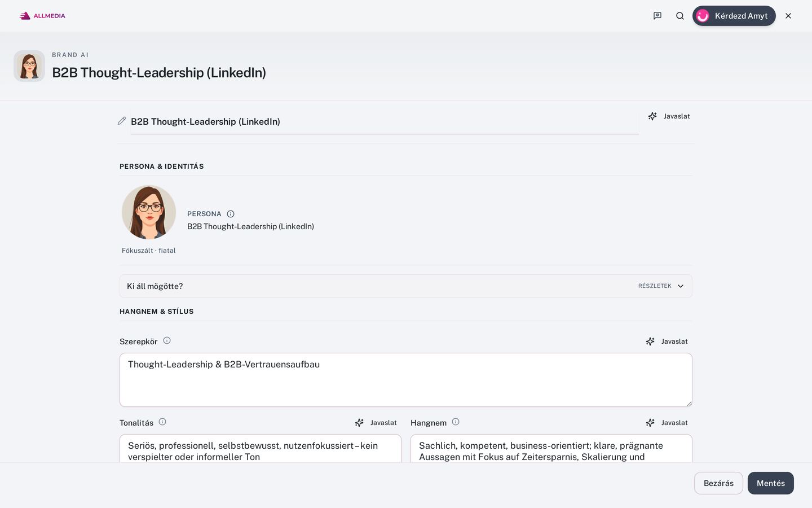The width and height of the screenshot is (812, 508).
Task: Click the Mentés save button
Action: point(771,483)
